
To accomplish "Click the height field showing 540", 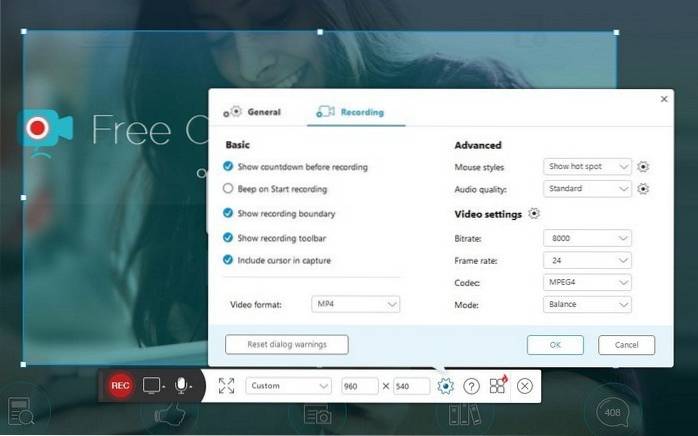I will [x=411, y=386].
